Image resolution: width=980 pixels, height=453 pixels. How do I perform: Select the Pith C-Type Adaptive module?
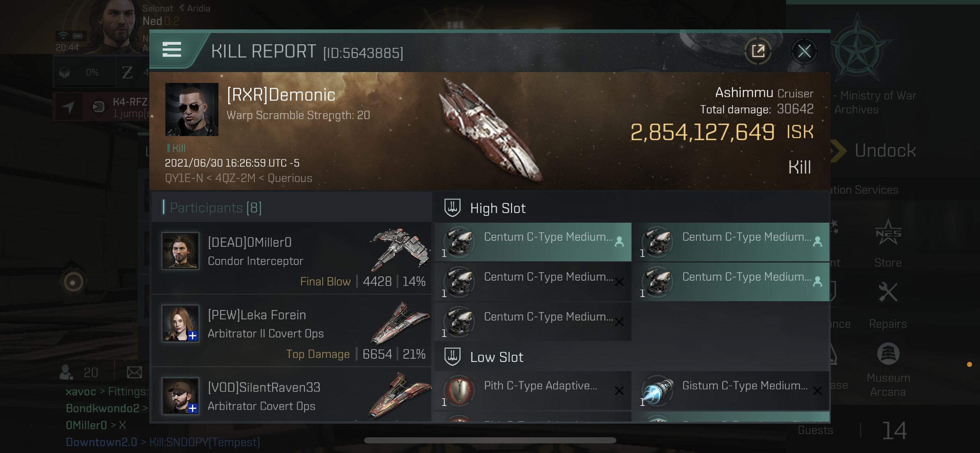[533, 391]
